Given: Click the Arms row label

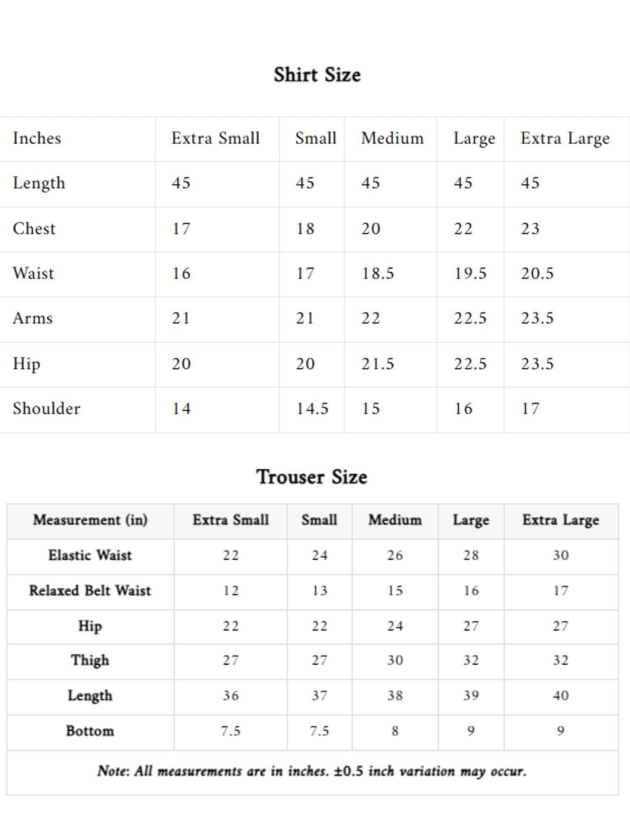Looking at the screenshot, I should click(x=33, y=318).
